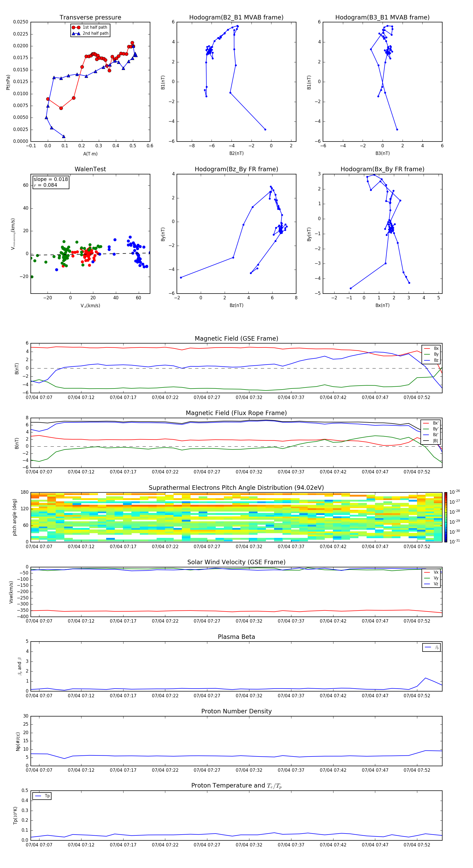Click the "Transverse pressure" plot title
Image resolution: width=473 pixels, height=868 pixels.
pos(90,18)
